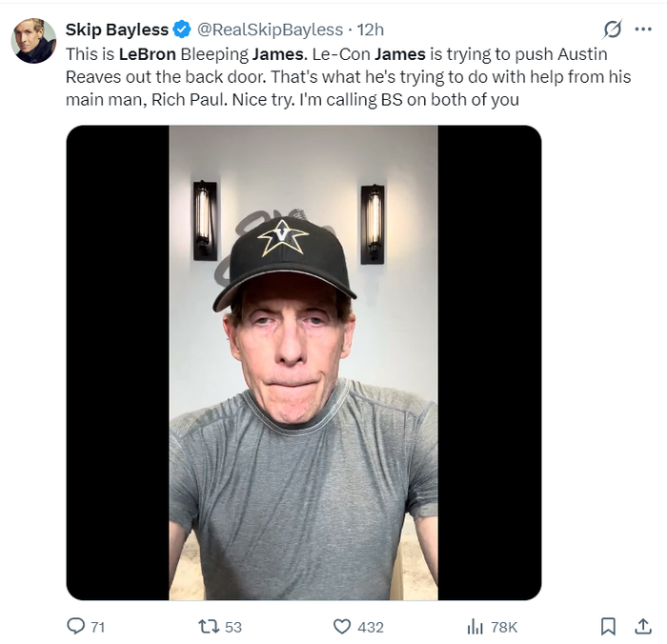Open the @RealSkipBayless handle link
Screen dimensions: 667x644
[270, 30]
